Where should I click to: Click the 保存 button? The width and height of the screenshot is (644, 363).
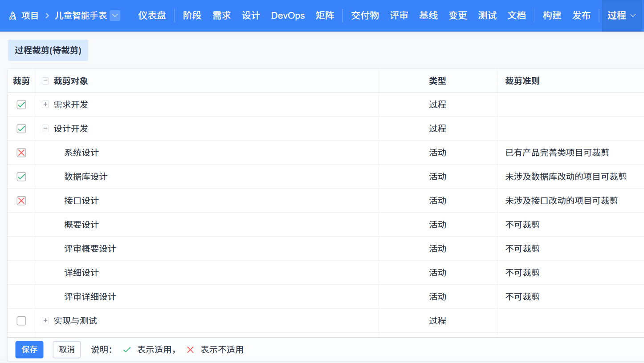pyautogui.click(x=29, y=350)
